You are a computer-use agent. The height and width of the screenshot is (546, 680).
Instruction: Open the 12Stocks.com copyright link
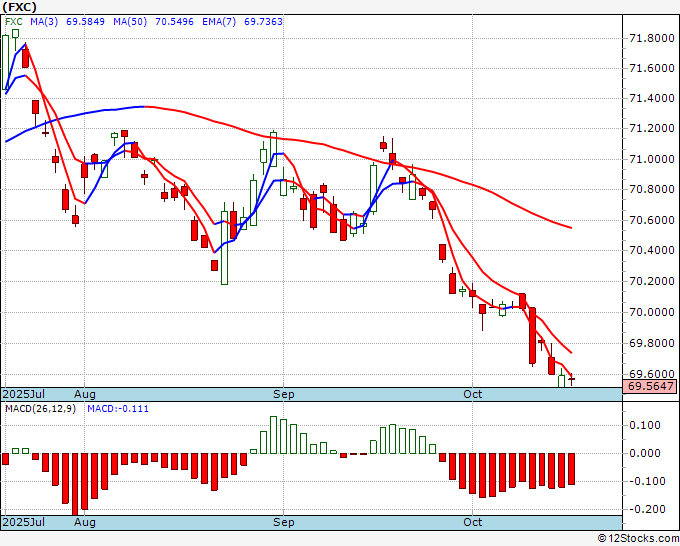click(638, 539)
